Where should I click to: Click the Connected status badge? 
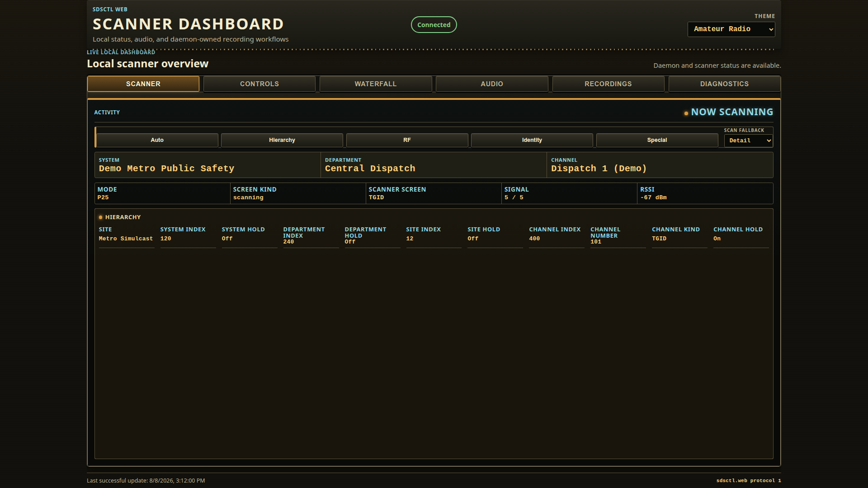[434, 25]
